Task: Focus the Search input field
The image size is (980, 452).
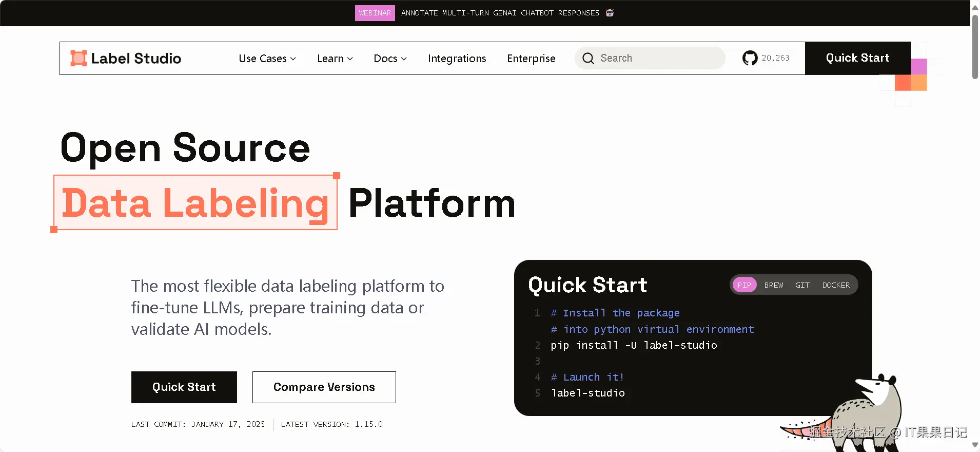Action: [x=650, y=58]
